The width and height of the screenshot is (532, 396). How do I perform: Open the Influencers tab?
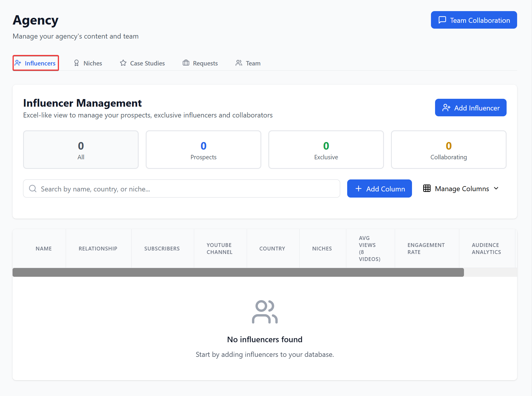tap(36, 63)
